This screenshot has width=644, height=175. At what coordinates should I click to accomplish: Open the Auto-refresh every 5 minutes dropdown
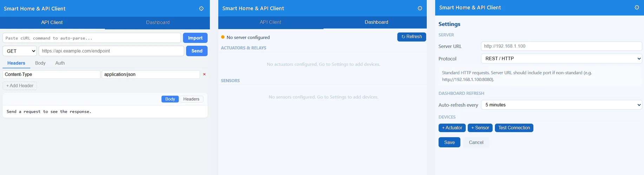(562, 105)
